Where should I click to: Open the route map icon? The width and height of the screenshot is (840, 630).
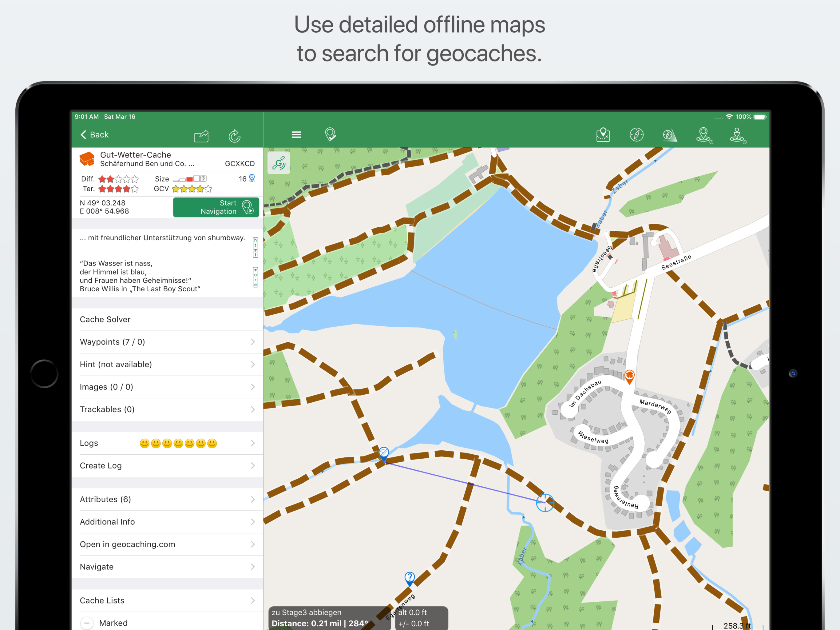click(603, 134)
